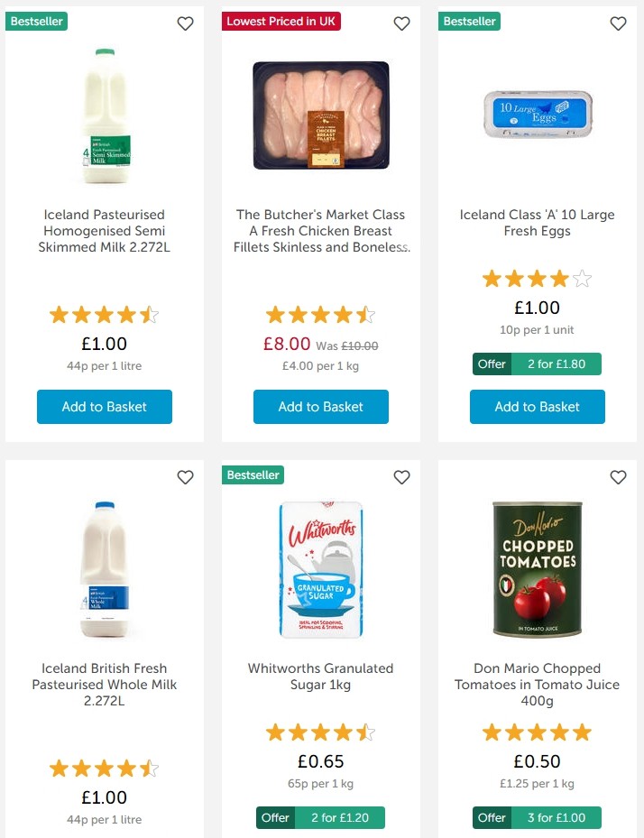Image resolution: width=644 pixels, height=838 pixels.
Task: Open the 2 for £1.20 sugar offer
Action: 320,817
